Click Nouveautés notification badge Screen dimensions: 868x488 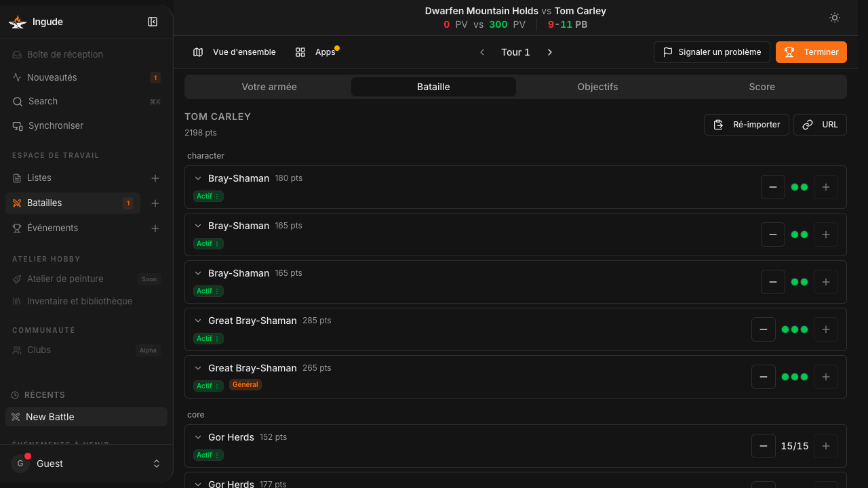[155, 78]
